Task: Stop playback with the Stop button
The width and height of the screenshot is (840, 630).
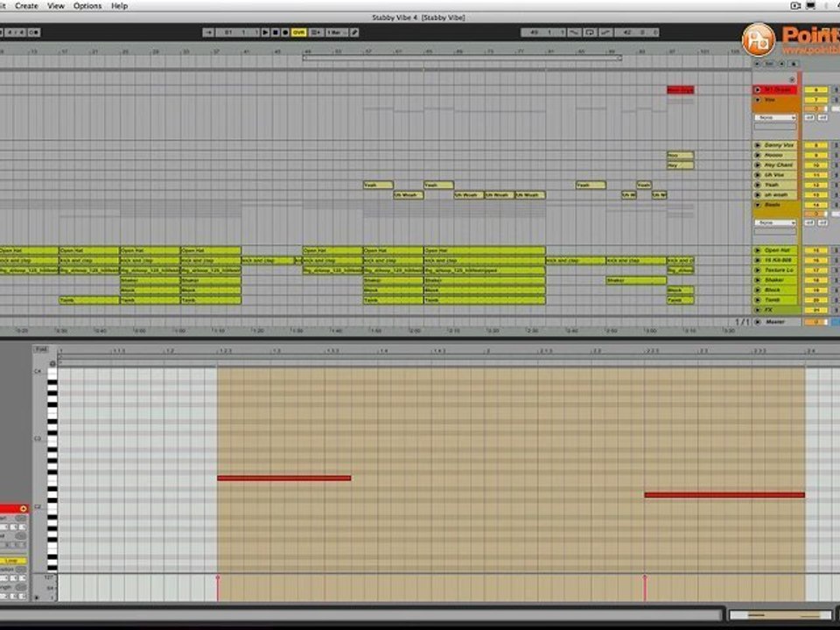Action: pos(276,32)
